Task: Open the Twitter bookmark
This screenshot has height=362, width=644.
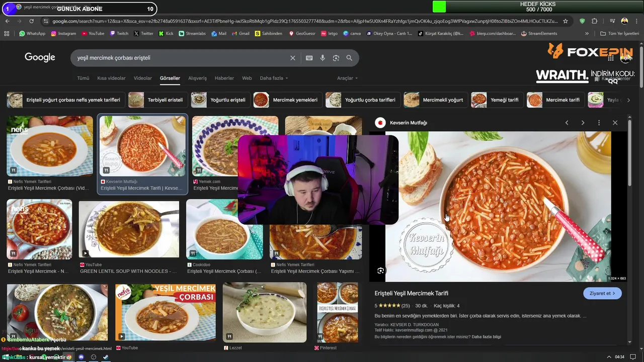Action: tap(144, 34)
